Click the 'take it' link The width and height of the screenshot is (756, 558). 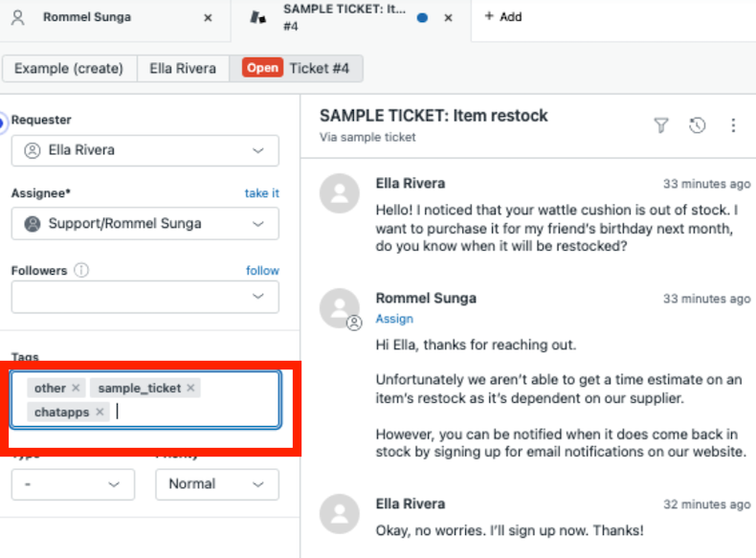pyautogui.click(x=261, y=193)
